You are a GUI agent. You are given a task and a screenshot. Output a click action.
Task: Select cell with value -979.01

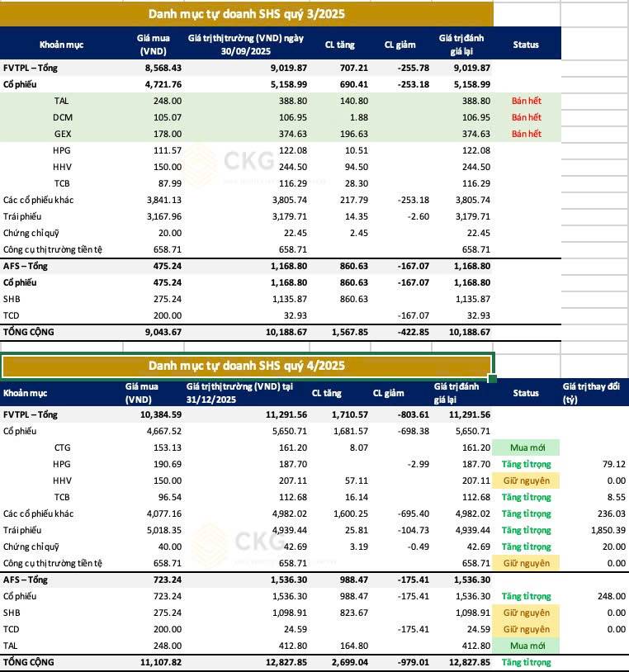point(413,663)
